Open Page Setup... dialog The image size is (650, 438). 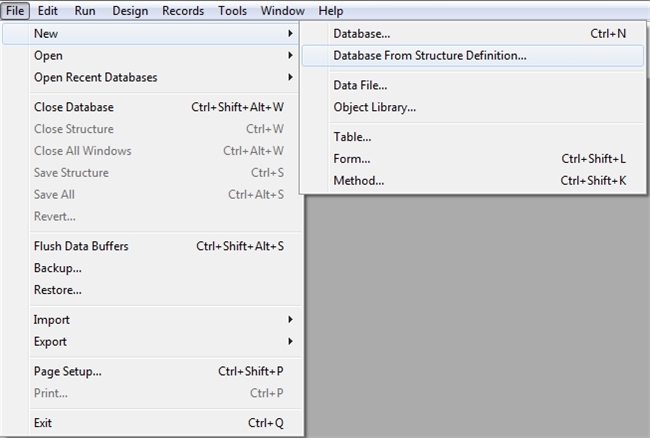click(68, 371)
